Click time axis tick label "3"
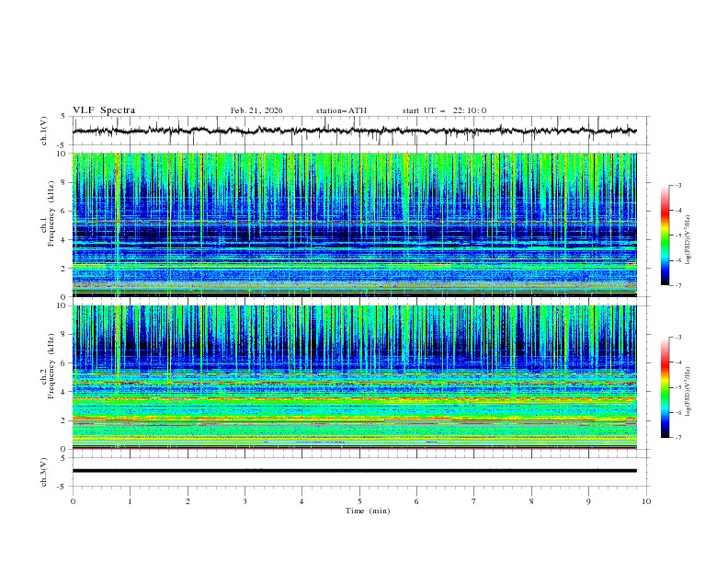This screenshot has height=563, width=728. point(245,501)
